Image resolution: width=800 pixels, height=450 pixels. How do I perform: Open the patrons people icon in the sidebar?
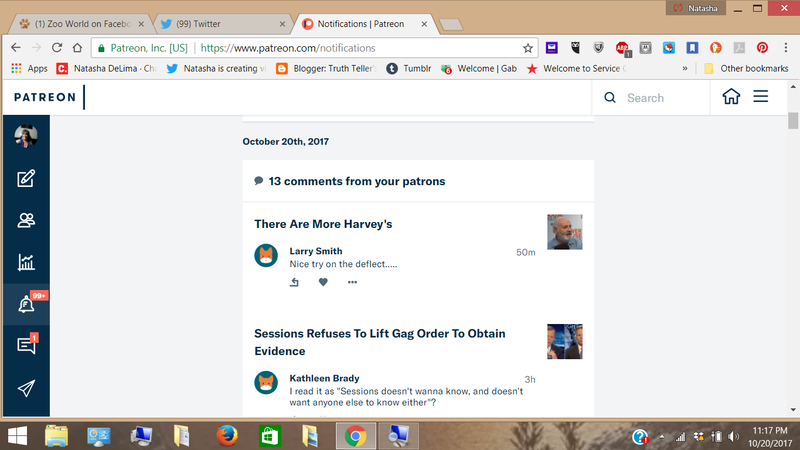25,221
